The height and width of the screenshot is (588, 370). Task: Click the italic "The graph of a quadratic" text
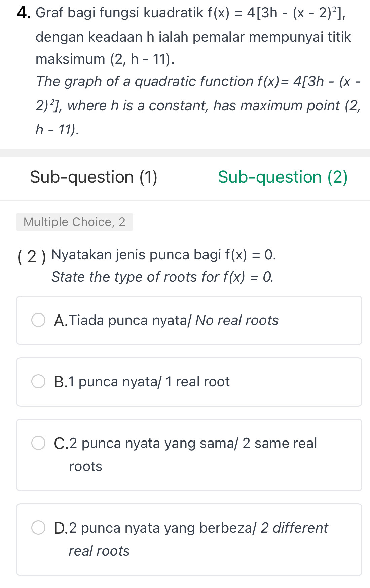[x=145, y=81]
